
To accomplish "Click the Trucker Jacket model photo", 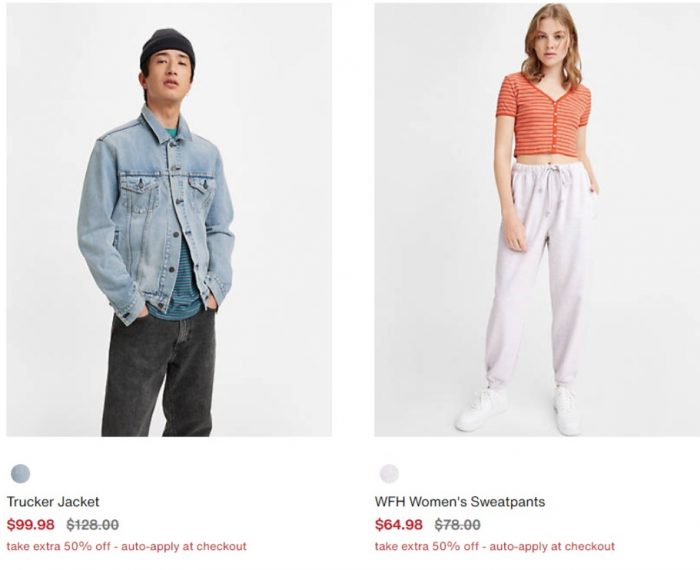I will pyautogui.click(x=169, y=220).
